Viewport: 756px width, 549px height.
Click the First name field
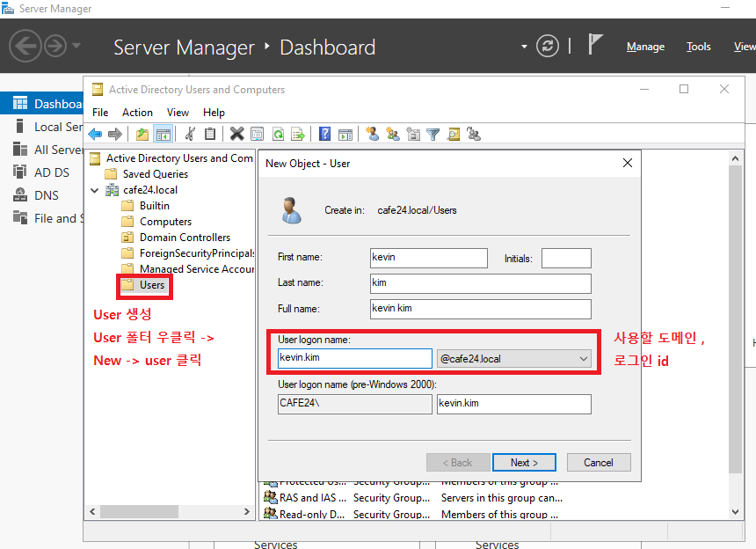coord(429,258)
